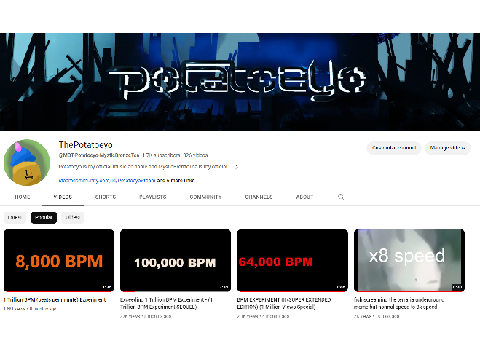The width and height of the screenshot is (480, 360).
Task: Sort videos by Latest chip
Action: coord(15,217)
